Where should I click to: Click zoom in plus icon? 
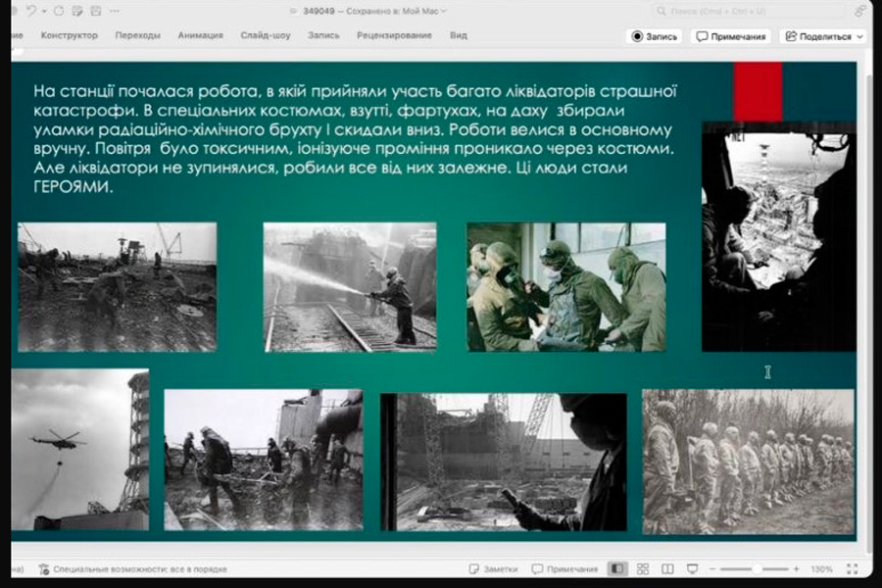point(796,569)
